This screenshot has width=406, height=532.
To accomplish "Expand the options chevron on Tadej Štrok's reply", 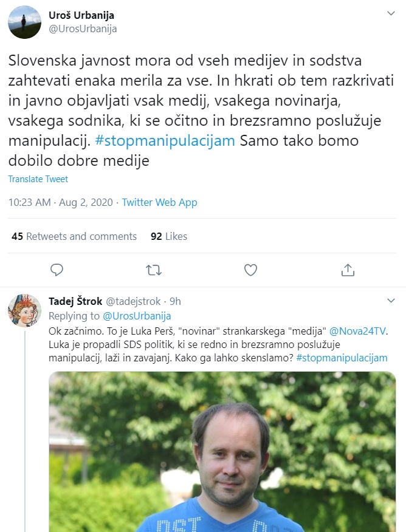I will [391, 301].
